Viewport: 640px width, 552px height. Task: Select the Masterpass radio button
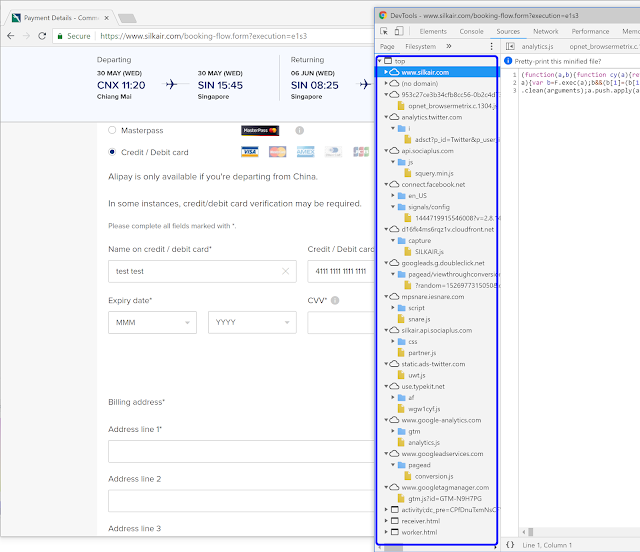(112, 130)
